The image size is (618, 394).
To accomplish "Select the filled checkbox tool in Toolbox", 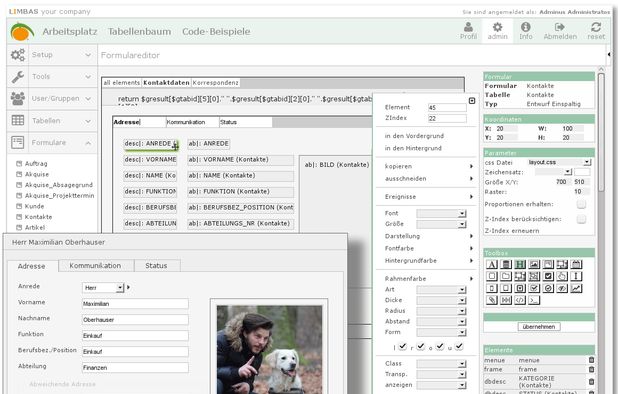I will pyautogui.click(x=548, y=276).
